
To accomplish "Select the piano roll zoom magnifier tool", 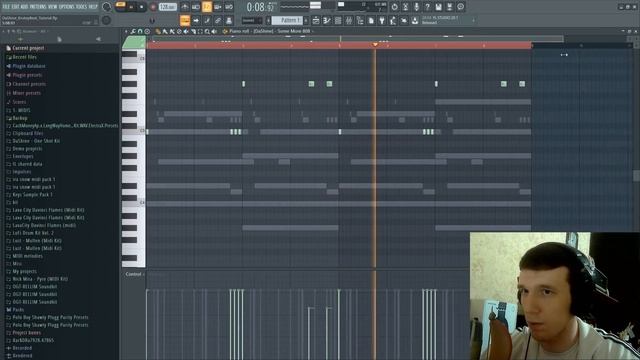I will 207,31.
